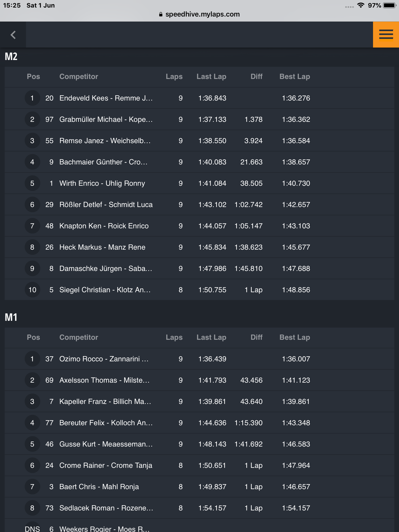Viewport: 399px width, 532px height.
Task: Click M1 table Competitor column header
Action: (79, 337)
